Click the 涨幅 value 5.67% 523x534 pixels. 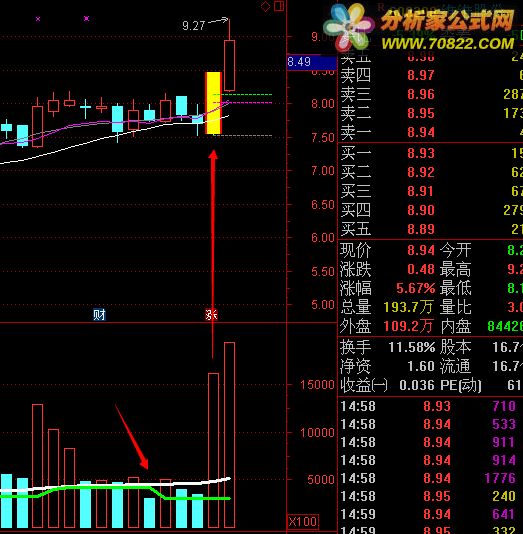coord(415,288)
